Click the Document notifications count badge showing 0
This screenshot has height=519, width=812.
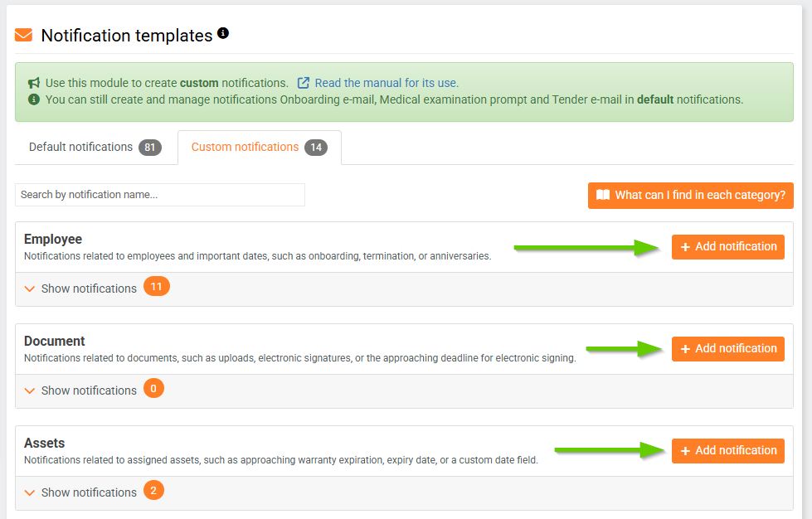[x=153, y=390]
